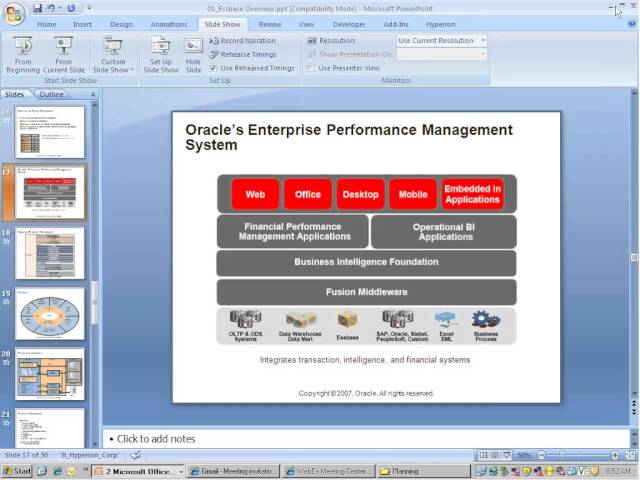Click the Embedded in Applications box
The image size is (640, 480).
[x=472, y=194]
